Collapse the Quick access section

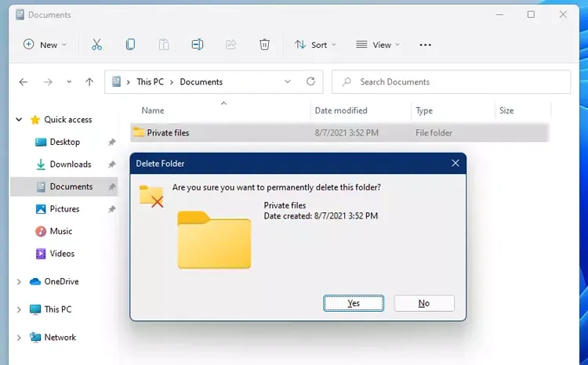point(19,120)
